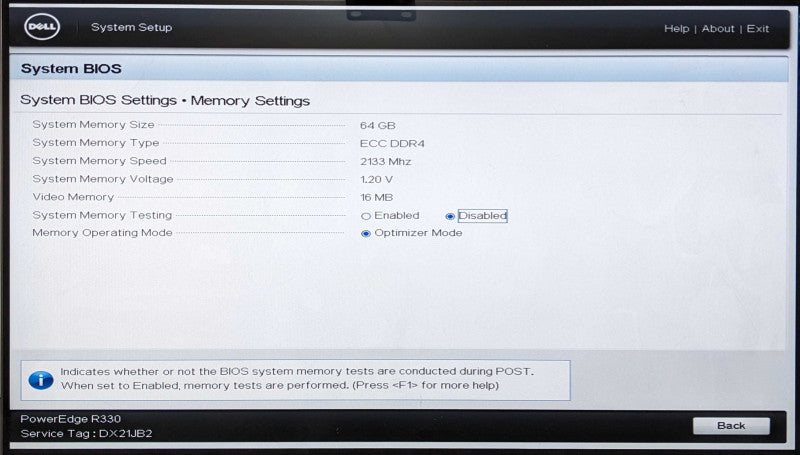Click the System Memory Voltage label
Image resolution: width=800 pixels, height=455 pixels.
click(103, 179)
